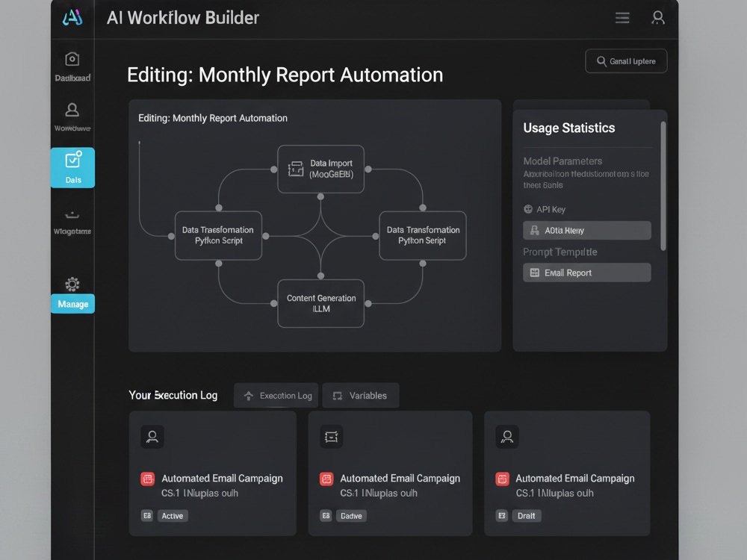Click the user icon on the Draft campaign card
Viewport: 747px width, 560px height.
tap(507, 437)
